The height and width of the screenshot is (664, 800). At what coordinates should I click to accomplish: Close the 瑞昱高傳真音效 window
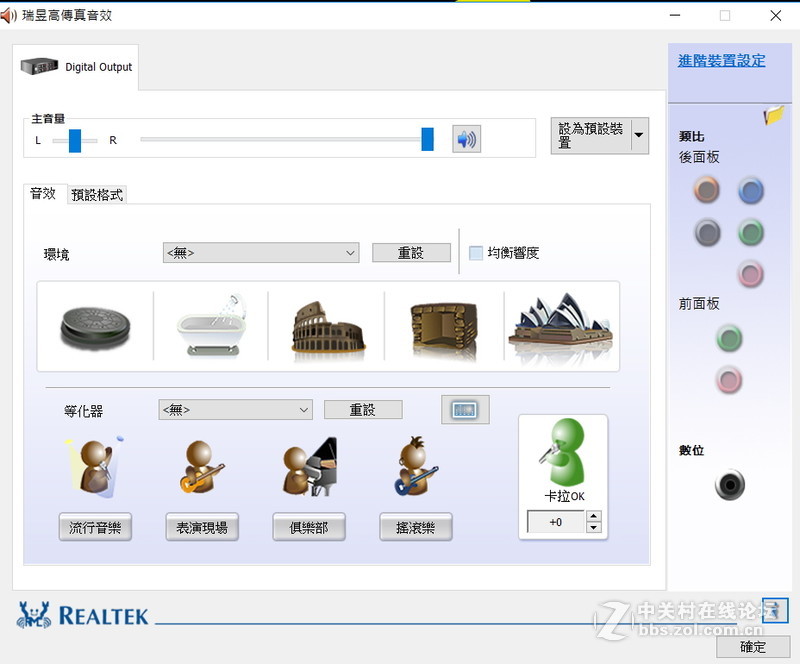pos(776,16)
